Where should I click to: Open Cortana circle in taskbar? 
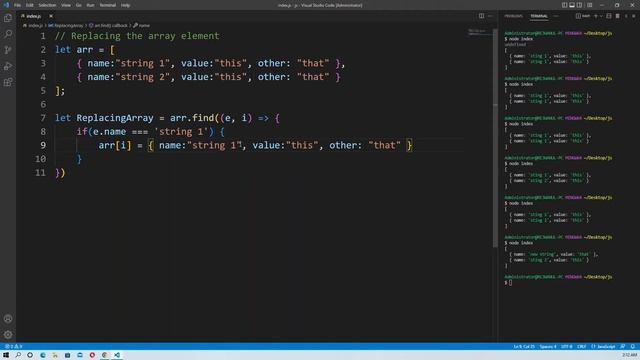click(30, 355)
